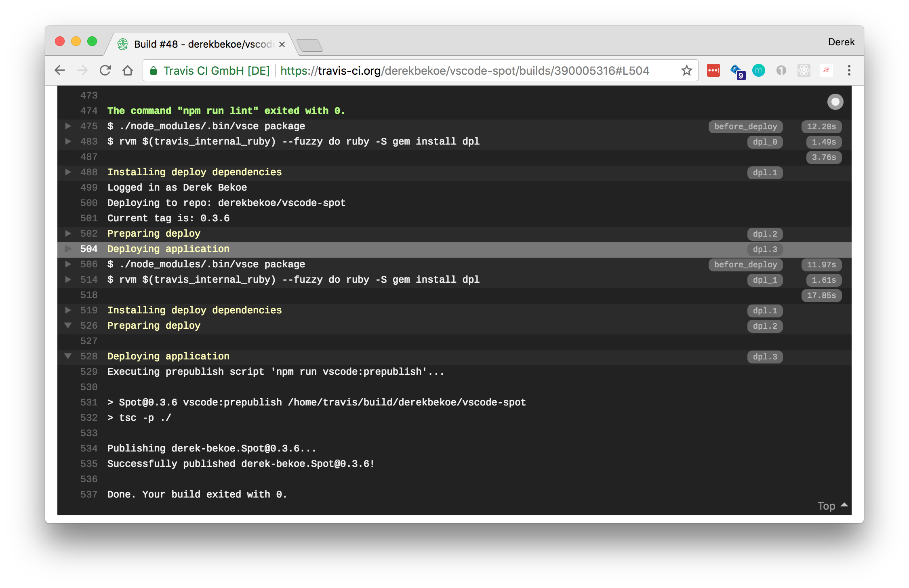
Task: Click the 11.97s duration badge
Action: (821, 265)
